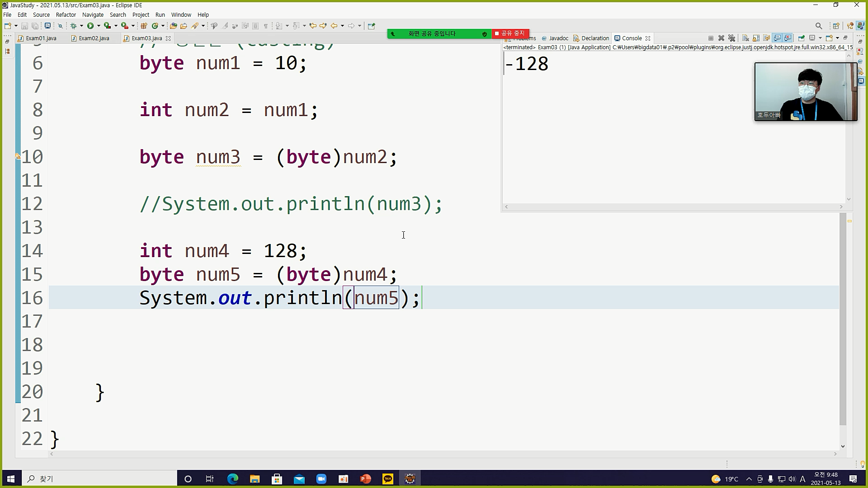The width and height of the screenshot is (868, 488).
Task: Toggle Show Console When Standard Out Changes
Action: (777, 38)
